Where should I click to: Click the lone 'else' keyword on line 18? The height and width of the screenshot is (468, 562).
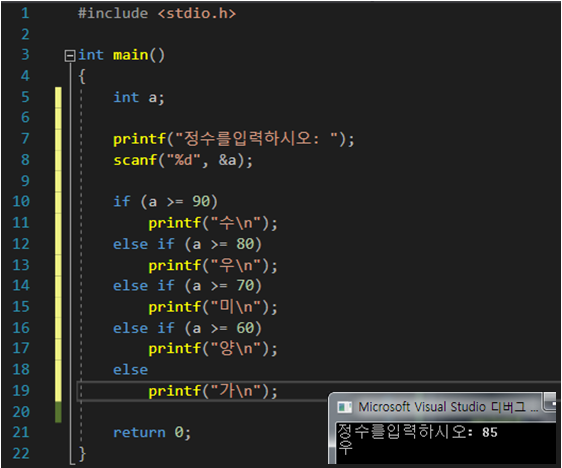pyautogui.click(x=130, y=370)
